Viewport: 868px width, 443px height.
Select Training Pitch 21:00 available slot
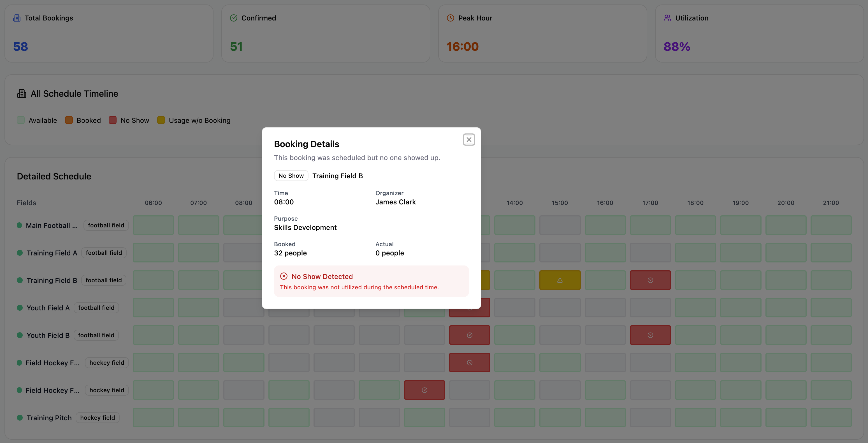tap(831, 418)
